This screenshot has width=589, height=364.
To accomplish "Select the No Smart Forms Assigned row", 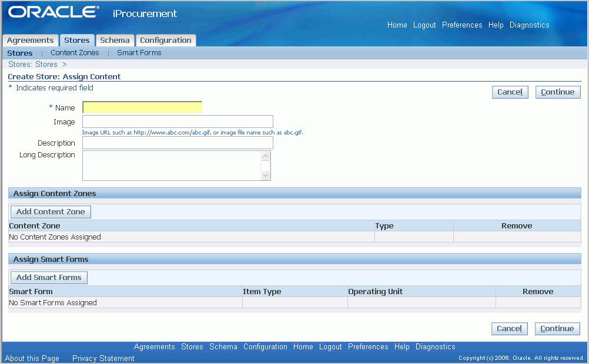I will click(294, 302).
